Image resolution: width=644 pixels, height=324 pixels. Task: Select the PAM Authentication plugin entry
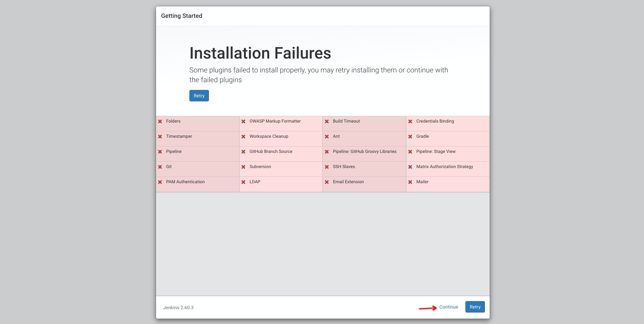click(185, 182)
